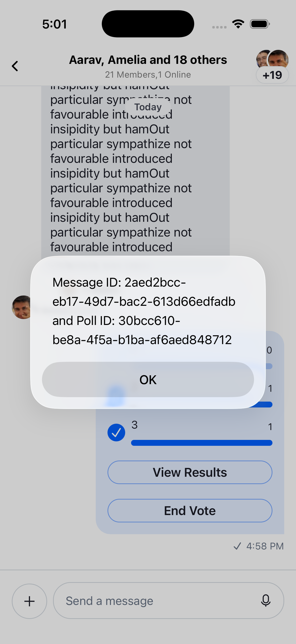296x644 pixels.
Task: Open group title Aarav, Amelia and 18 others
Action: pos(148,60)
